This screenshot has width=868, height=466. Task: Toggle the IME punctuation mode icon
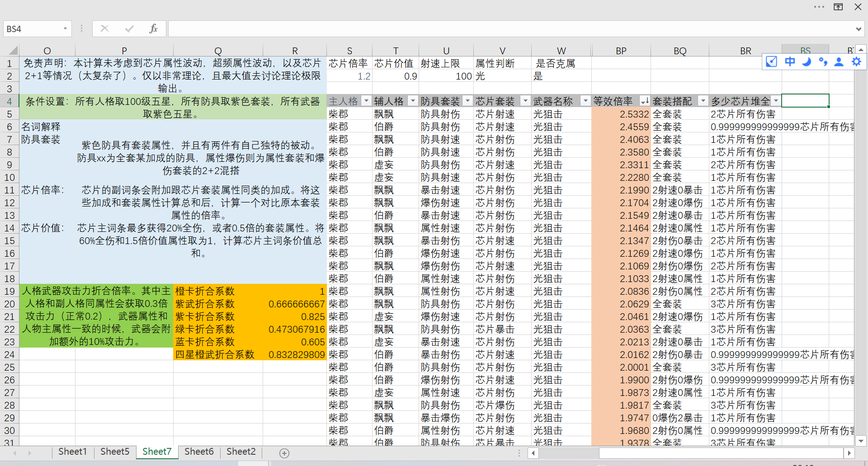pos(823,61)
